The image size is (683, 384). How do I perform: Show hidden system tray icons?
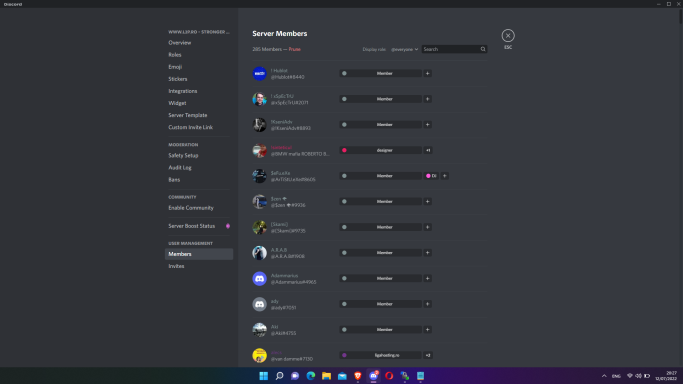pyautogui.click(x=604, y=376)
